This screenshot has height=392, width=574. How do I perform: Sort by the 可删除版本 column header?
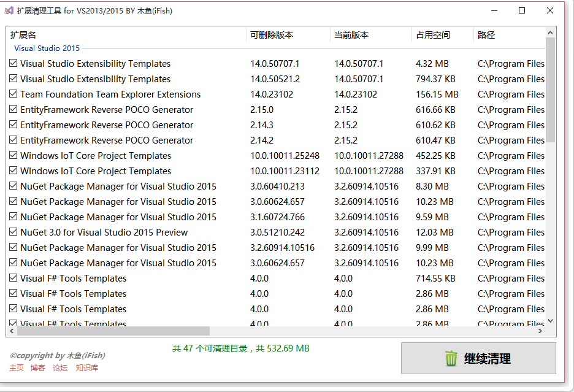[x=288, y=35]
